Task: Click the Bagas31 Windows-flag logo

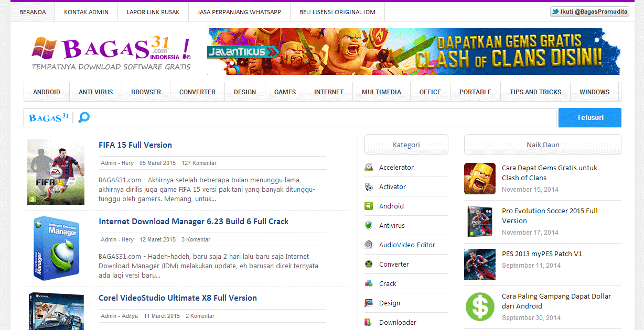Action: click(44, 48)
